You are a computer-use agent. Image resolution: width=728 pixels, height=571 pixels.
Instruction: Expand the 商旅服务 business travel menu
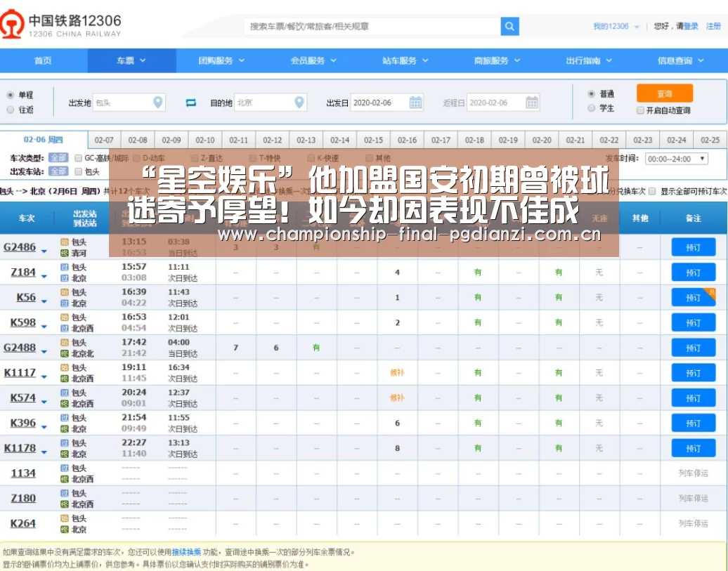click(x=498, y=60)
